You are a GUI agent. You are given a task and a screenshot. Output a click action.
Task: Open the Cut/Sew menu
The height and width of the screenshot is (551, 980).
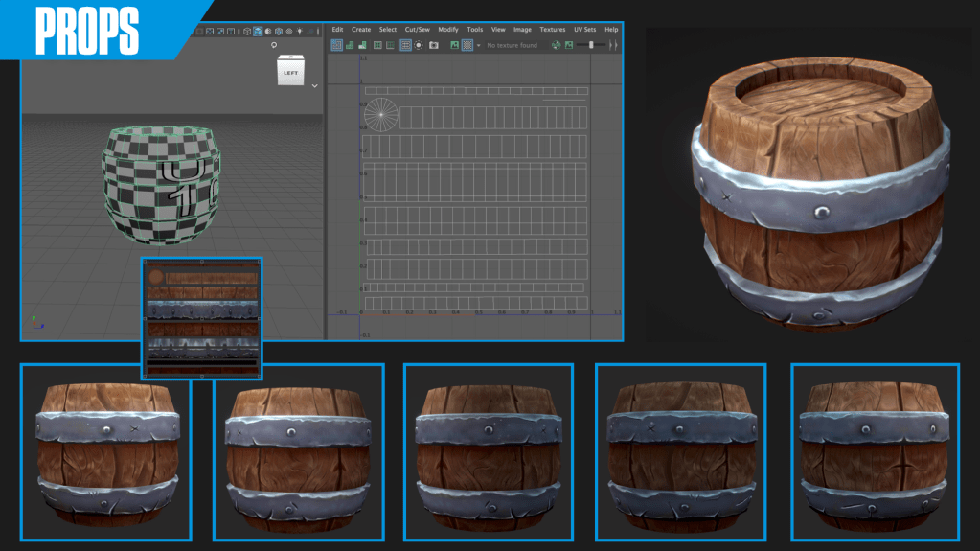click(x=417, y=30)
